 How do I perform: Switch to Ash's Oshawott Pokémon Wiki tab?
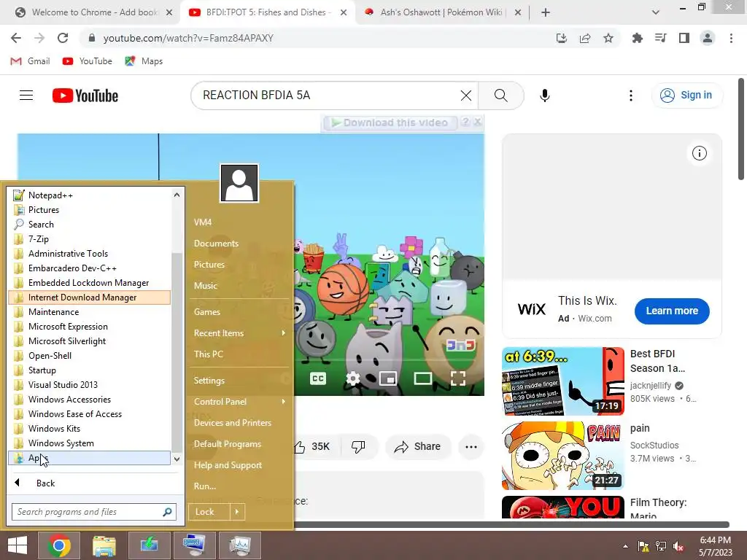click(441, 12)
